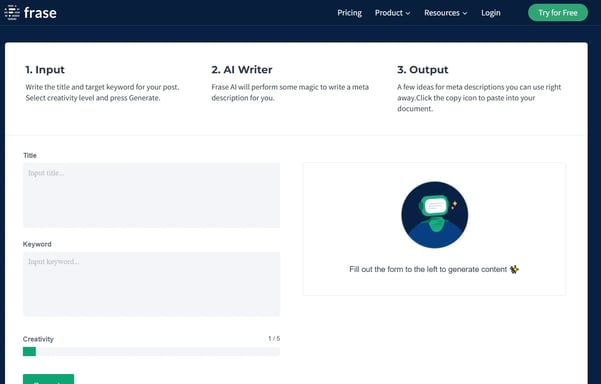Click the Frase logo icon
This screenshot has height=384, width=601.
click(x=12, y=13)
